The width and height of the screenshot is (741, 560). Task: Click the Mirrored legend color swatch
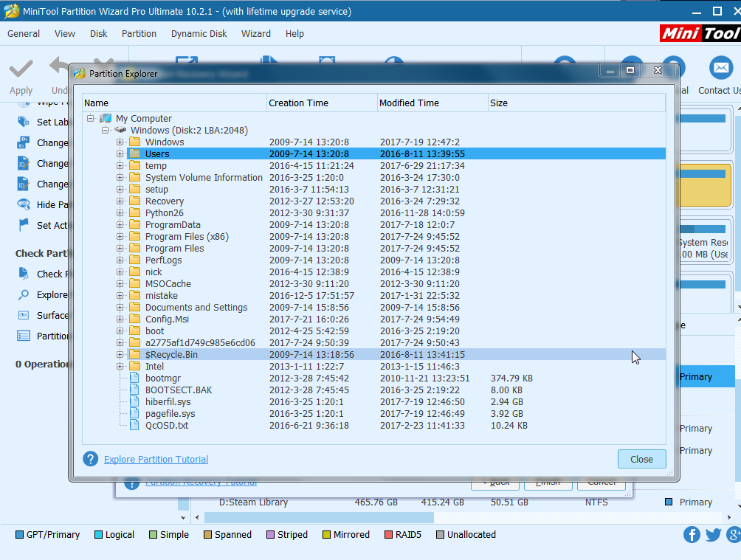[x=326, y=534]
